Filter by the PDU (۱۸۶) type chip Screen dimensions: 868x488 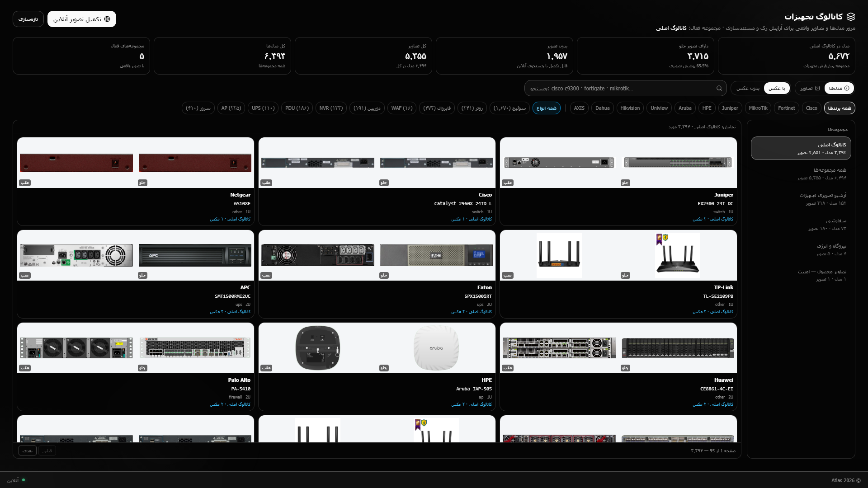coord(297,108)
